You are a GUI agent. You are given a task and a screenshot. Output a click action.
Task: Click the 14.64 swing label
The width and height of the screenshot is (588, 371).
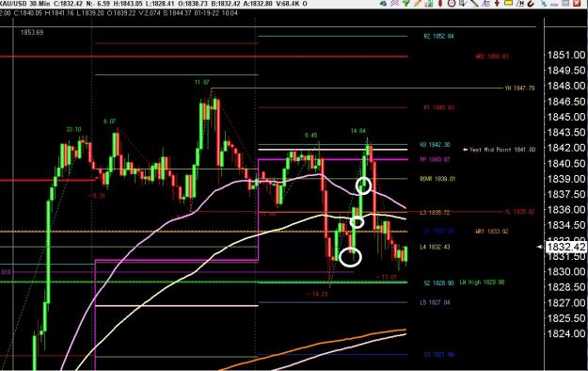(358, 131)
